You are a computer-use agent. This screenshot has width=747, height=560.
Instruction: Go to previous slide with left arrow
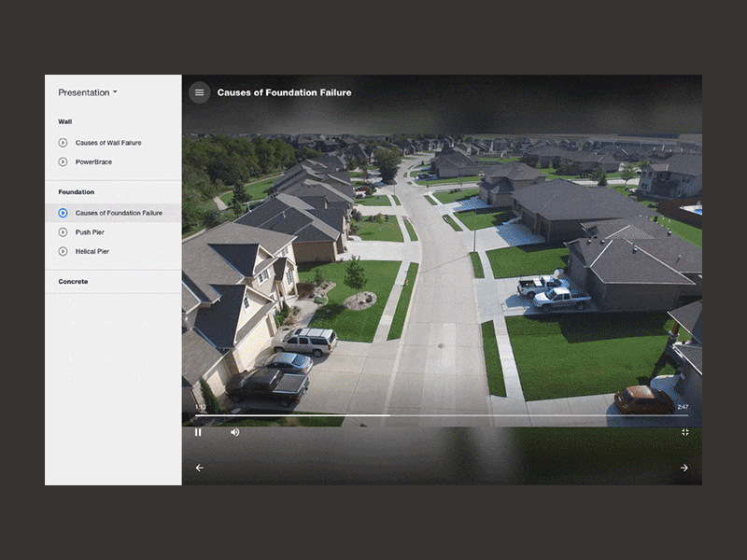200,468
